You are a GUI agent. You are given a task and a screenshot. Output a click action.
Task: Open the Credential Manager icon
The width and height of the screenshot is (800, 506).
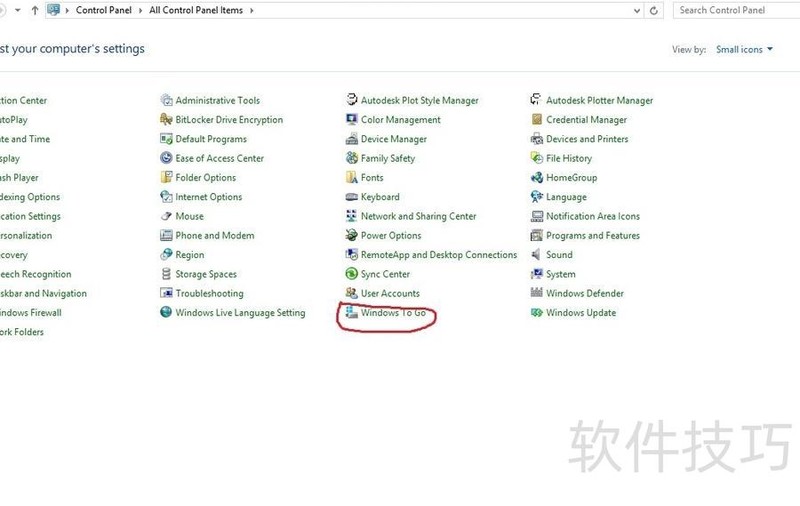536,119
